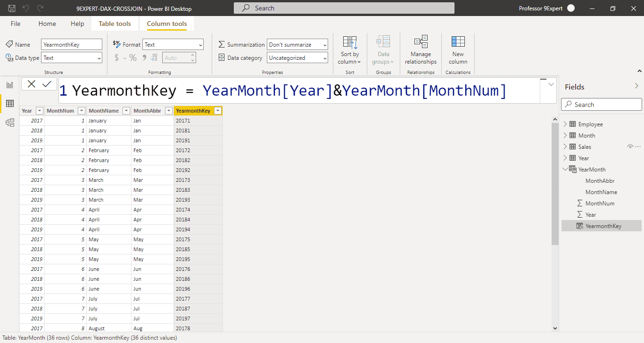Open the Year column filter dropdown
Screen dimensions: 644x343
[x=39, y=110]
